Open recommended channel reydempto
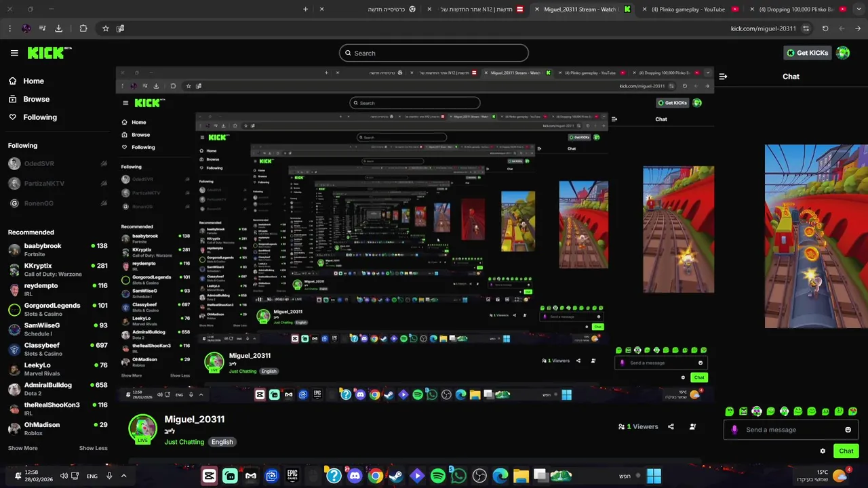 58,289
